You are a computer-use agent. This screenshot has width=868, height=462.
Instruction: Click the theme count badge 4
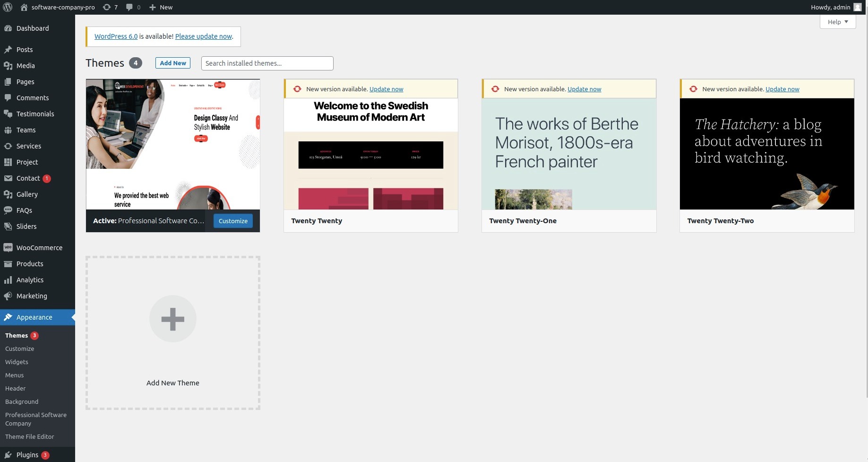[x=136, y=63]
